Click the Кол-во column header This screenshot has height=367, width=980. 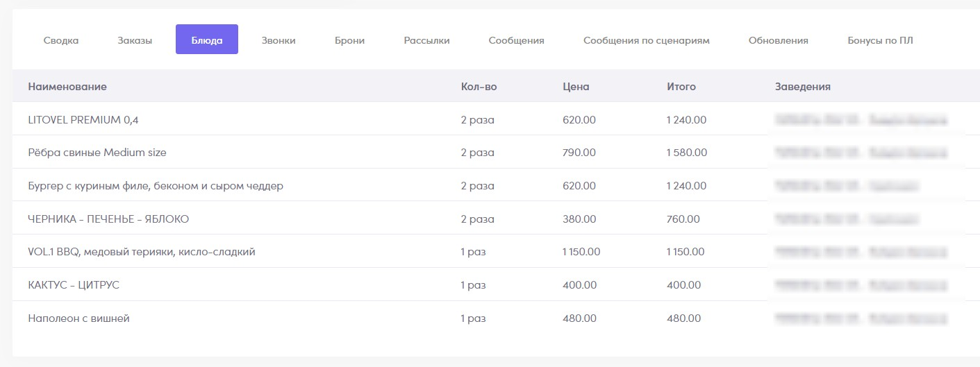click(479, 87)
